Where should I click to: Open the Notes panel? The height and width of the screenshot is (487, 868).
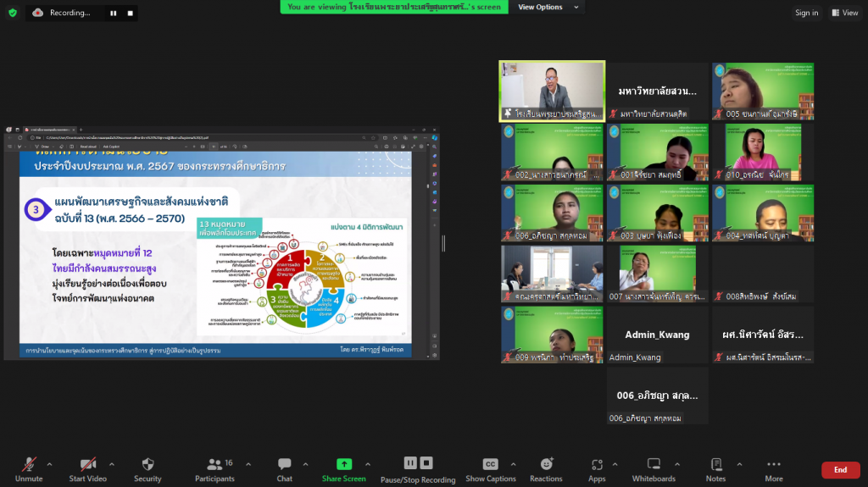715,468
